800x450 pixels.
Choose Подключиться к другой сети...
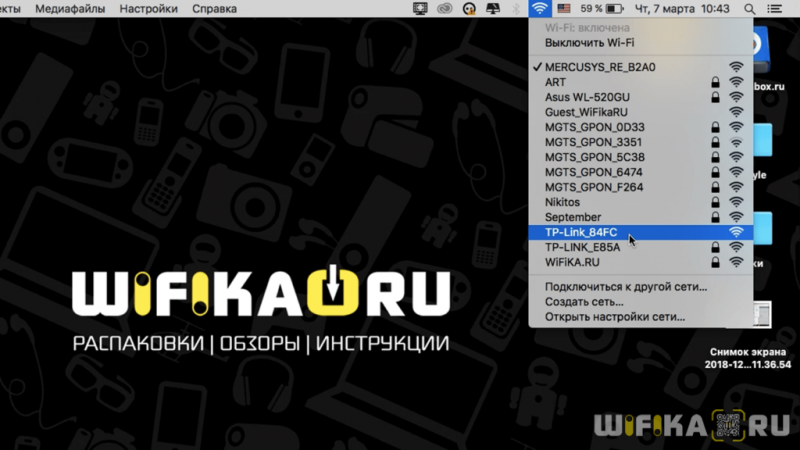640,287
